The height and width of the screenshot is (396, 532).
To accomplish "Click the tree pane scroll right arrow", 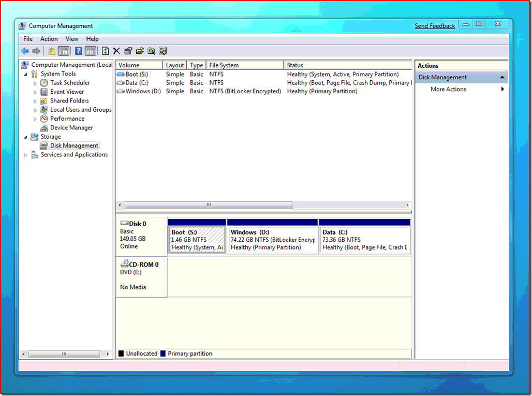I will [108, 354].
